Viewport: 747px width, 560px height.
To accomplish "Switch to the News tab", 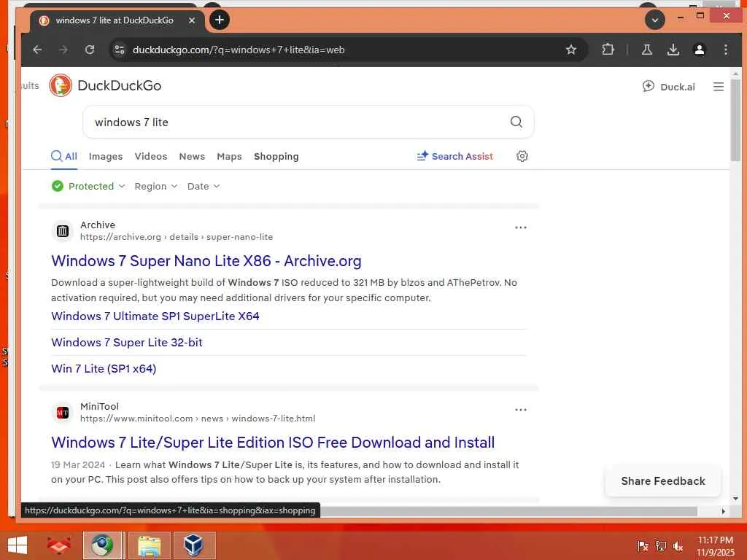I will click(192, 156).
